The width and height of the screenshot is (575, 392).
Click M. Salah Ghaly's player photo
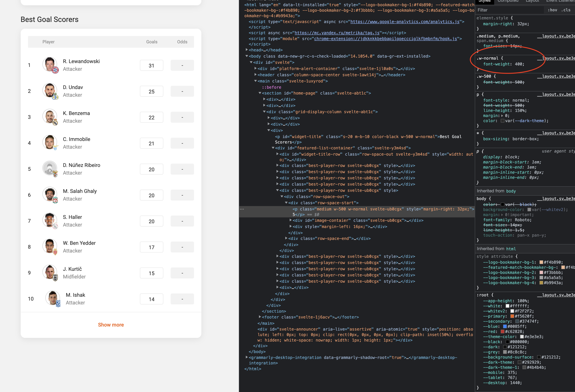tap(50, 194)
